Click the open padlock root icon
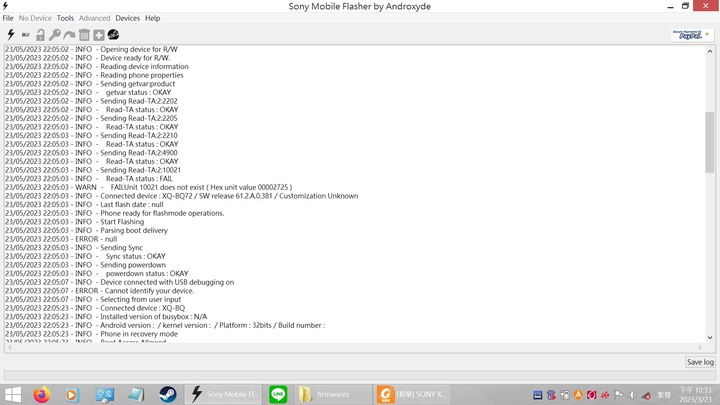This screenshot has width=720, height=405. pyautogui.click(x=40, y=35)
